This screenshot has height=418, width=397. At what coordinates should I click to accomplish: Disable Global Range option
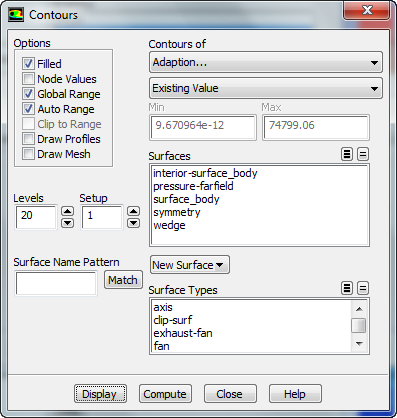[28, 94]
